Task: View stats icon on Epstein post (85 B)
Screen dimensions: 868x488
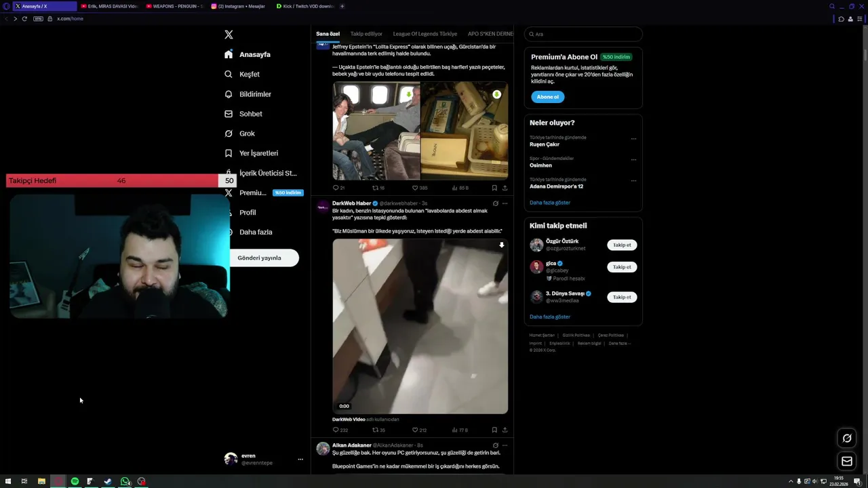Action: click(x=455, y=188)
